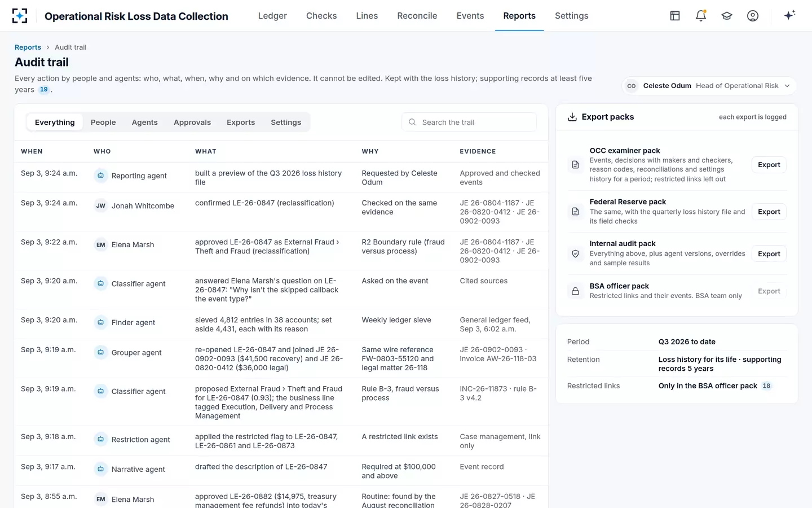
Task: Export the Federal Reserve pack
Action: coord(769,212)
